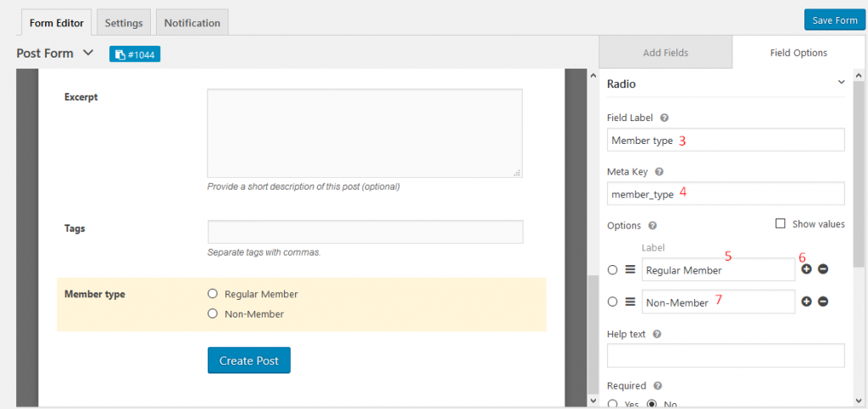The width and height of the screenshot is (868, 409).
Task: Click the Meta Key input member_type
Action: click(726, 193)
